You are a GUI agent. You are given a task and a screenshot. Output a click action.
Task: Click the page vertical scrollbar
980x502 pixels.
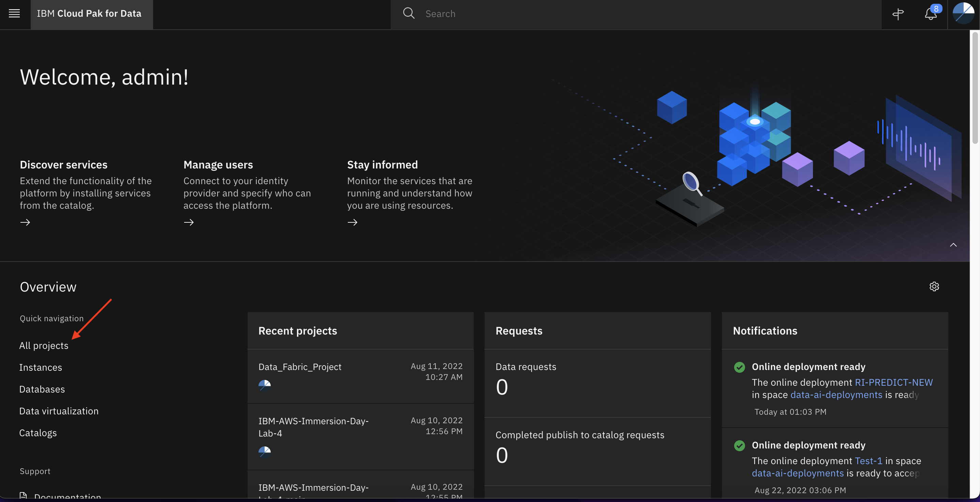[x=975, y=88]
